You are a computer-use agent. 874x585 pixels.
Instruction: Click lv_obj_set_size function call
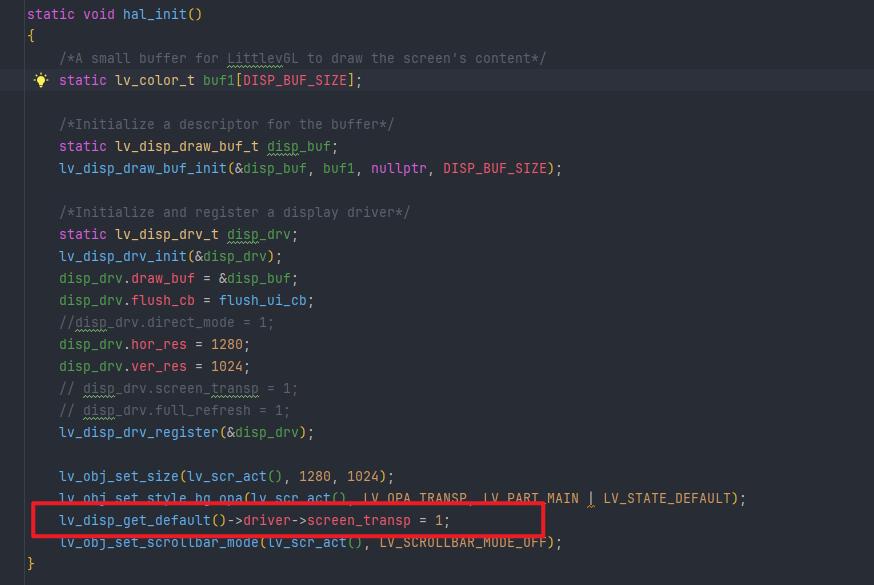[119, 476]
